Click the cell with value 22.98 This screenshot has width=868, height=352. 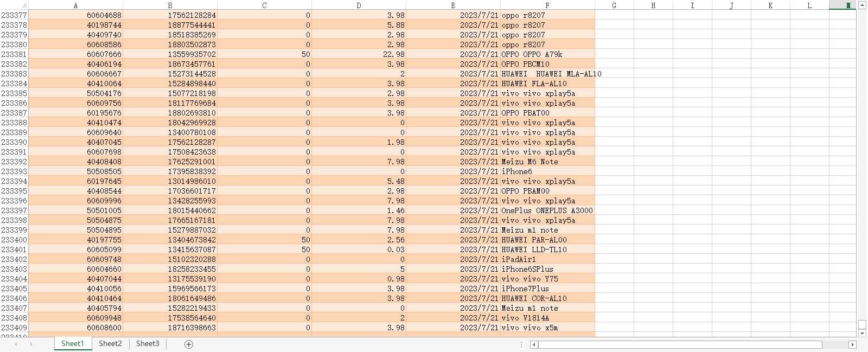pos(359,54)
